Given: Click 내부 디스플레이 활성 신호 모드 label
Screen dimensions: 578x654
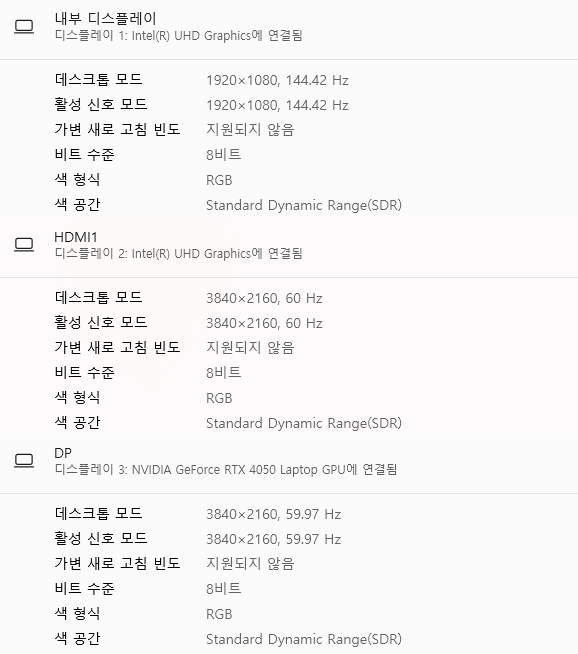Looking at the screenshot, I should pos(101,104).
